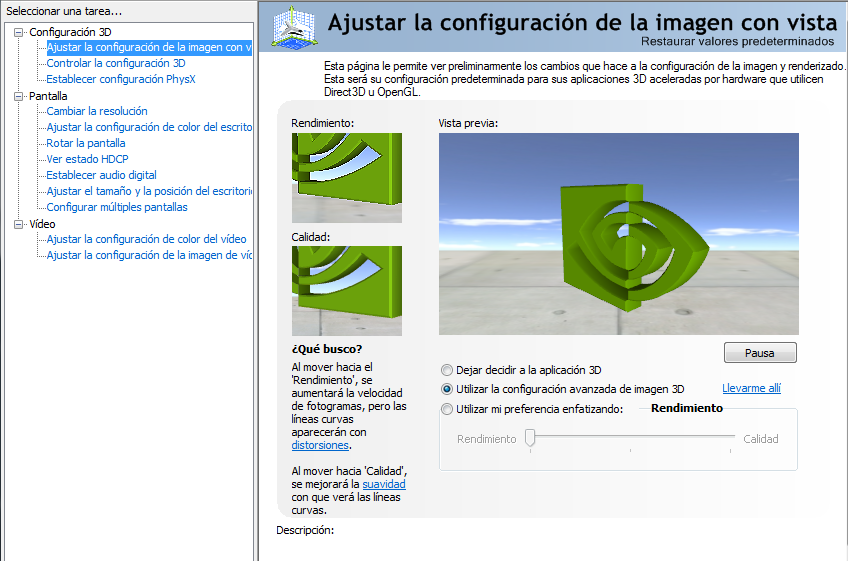Click the distorsiones help link
Screen dimensions: 848x561
[320, 445]
